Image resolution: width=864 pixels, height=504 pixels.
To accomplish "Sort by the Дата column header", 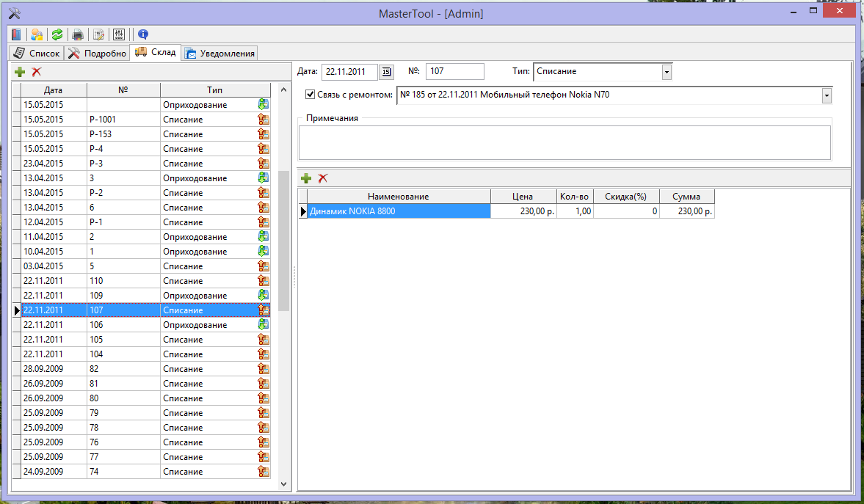I will pos(54,90).
